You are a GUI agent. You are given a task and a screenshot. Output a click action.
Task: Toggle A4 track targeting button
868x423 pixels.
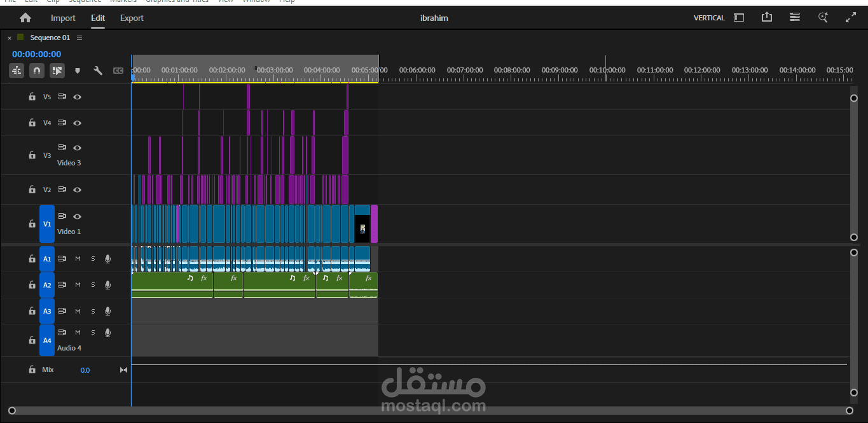pos(47,340)
